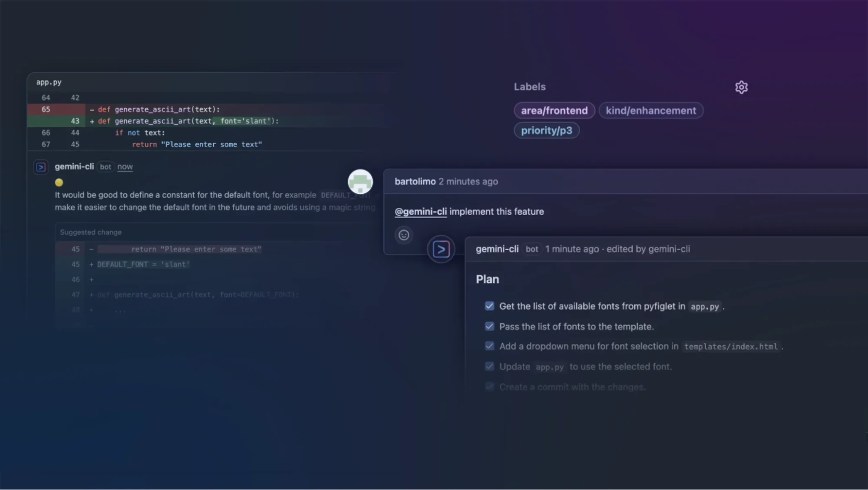Click the gemini-cli terminal icon in review comment
The width and height of the screenshot is (868, 490).
(x=41, y=167)
